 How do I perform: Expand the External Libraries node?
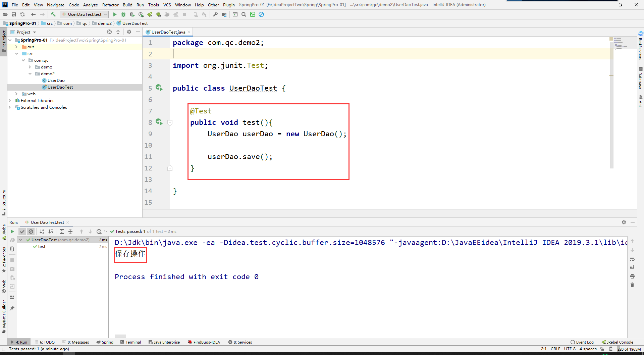coord(10,101)
